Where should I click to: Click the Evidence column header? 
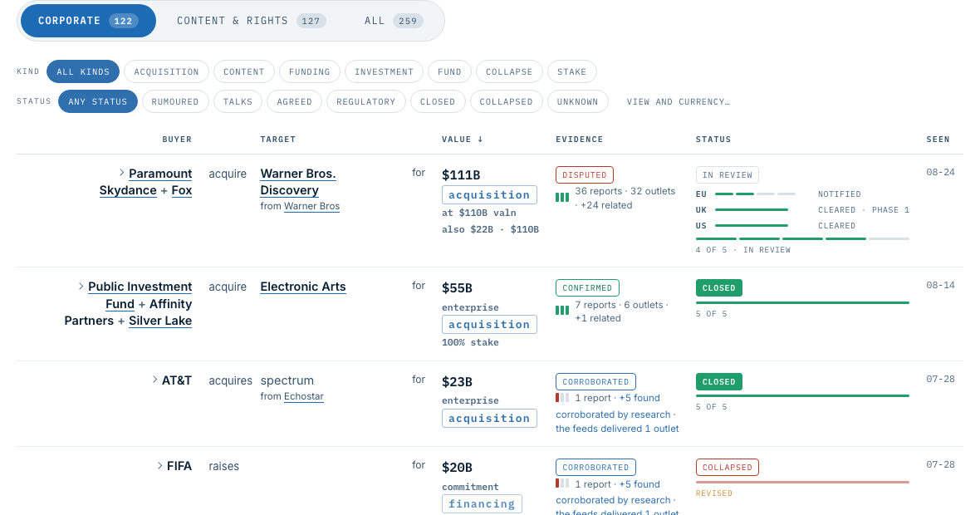tap(580, 140)
